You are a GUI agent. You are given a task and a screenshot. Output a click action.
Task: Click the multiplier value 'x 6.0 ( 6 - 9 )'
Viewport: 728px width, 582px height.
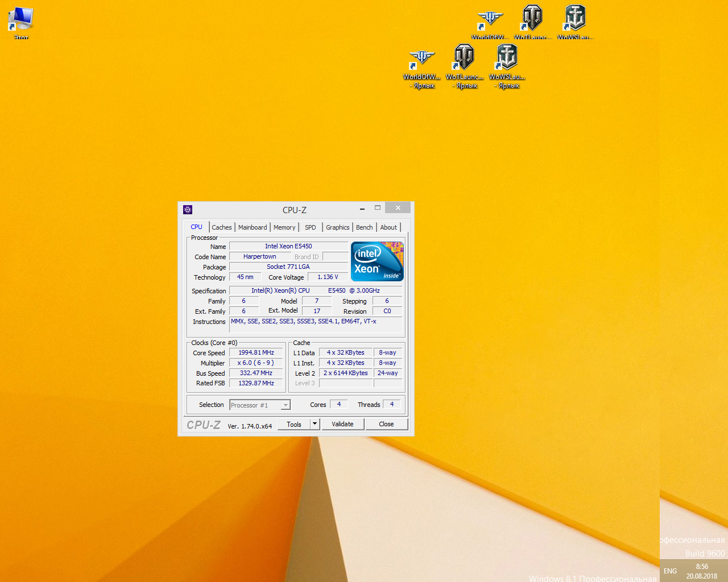click(256, 363)
